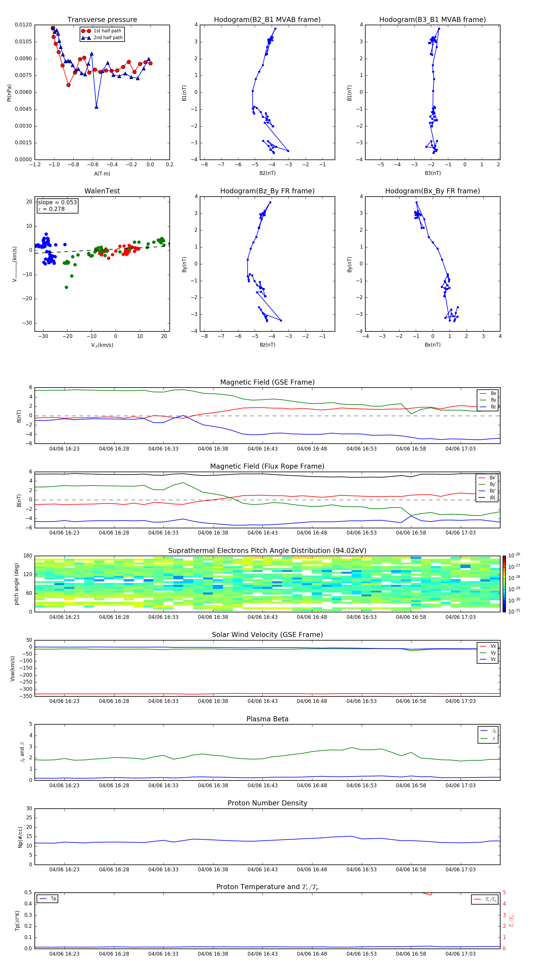Click the '0.0120' tick on transverse pressure axis
The height and width of the screenshot is (980, 535).
coord(23,25)
